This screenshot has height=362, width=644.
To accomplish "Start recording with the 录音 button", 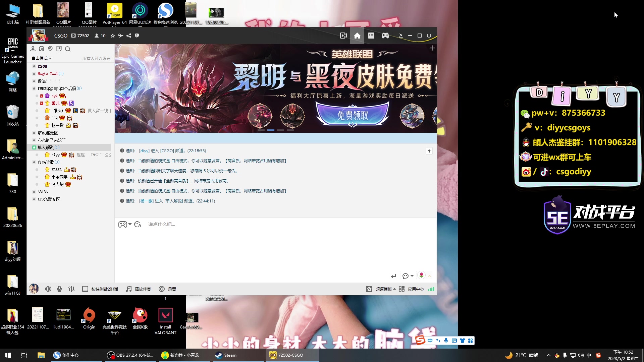I will pyautogui.click(x=167, y=289).
